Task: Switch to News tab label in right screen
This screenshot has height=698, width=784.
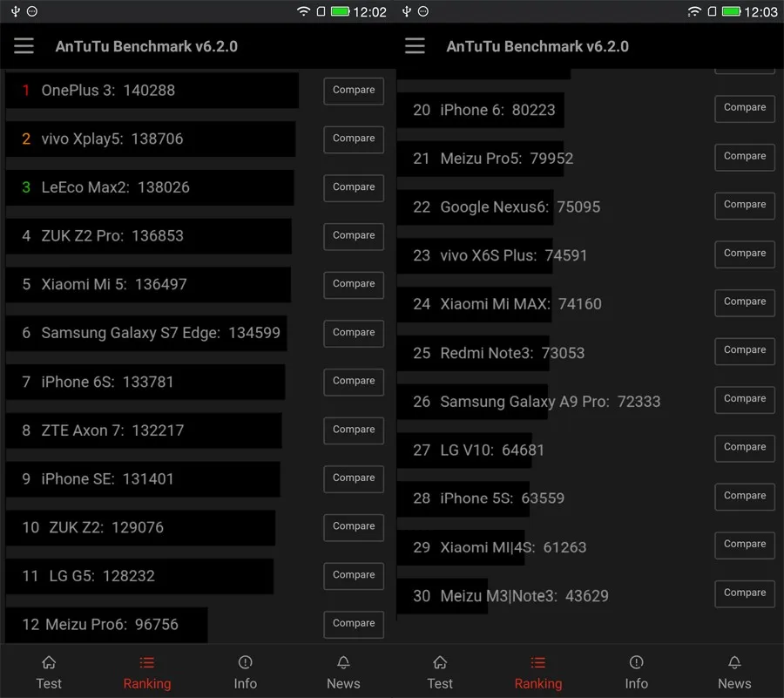Action: pos(734,683)
